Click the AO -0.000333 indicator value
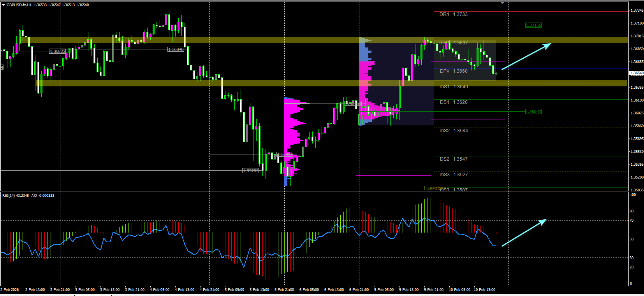 [x=43, y=196]
